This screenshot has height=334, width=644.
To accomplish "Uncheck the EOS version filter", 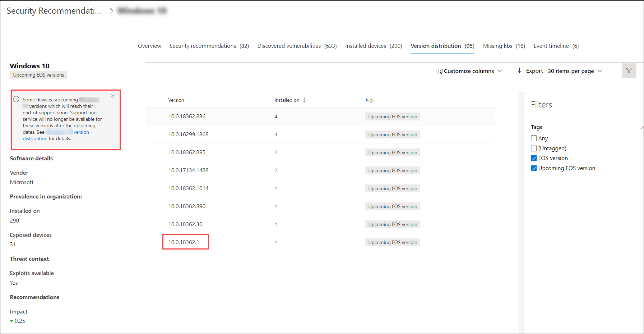I will 534,158.
